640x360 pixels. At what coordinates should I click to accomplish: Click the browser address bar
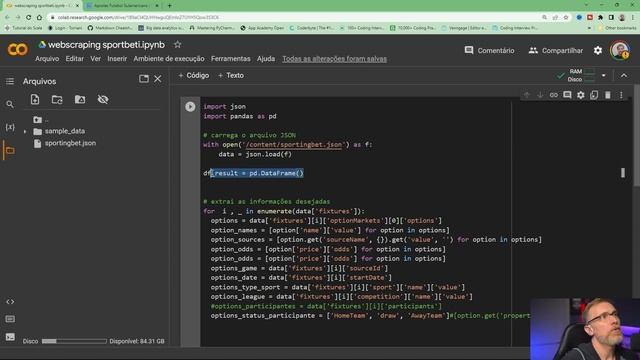click(x=294, y=18)
